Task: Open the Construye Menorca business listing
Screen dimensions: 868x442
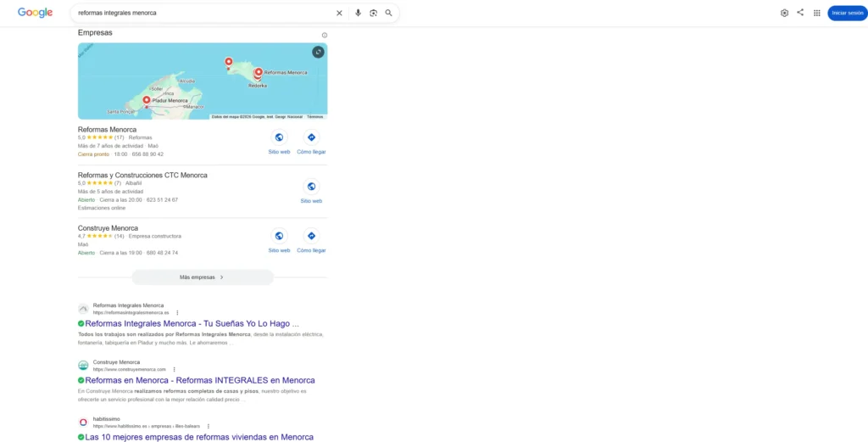Action: 108,228
